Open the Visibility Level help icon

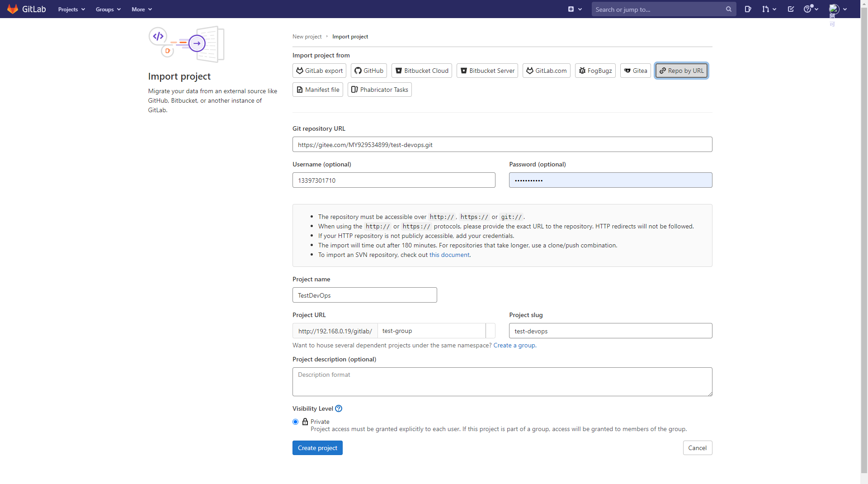tap(339, 408)
